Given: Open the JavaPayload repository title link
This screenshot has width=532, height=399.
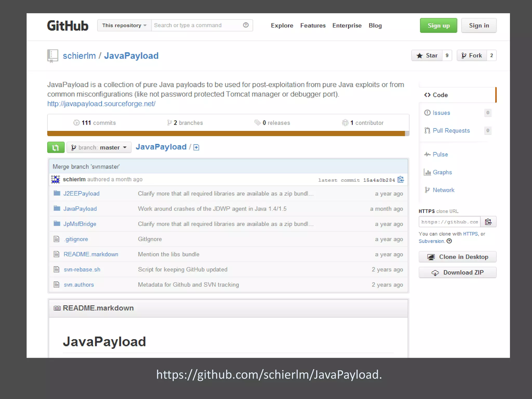Looking at the screenshot, I should click(131, 56).
